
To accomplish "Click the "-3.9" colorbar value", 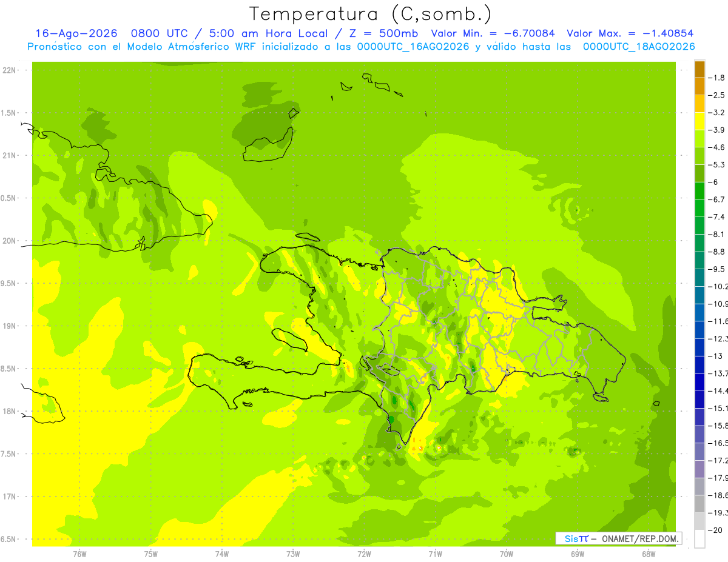I will pyautogui.click(x=716, y=130).
